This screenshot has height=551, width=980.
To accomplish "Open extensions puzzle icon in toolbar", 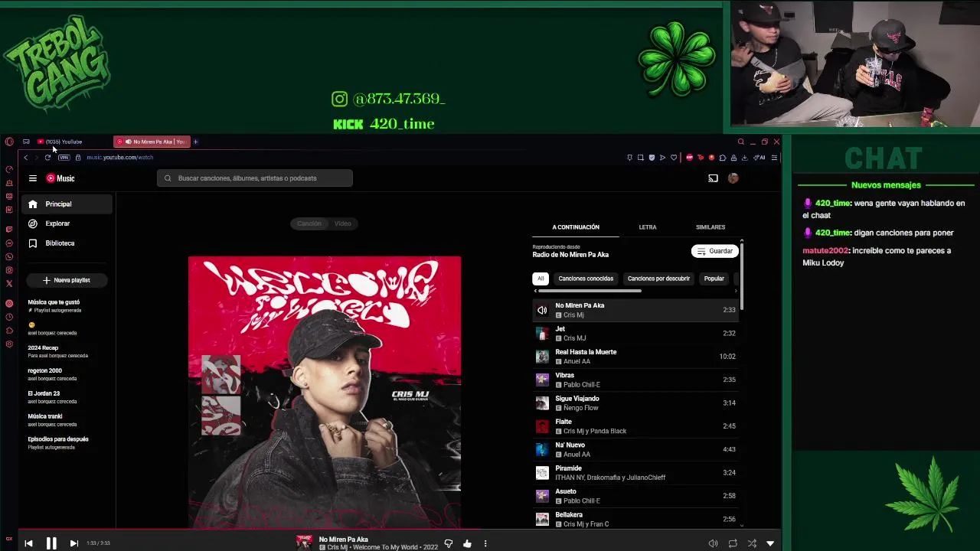I will pyautogui.click(x=722, y=158).
